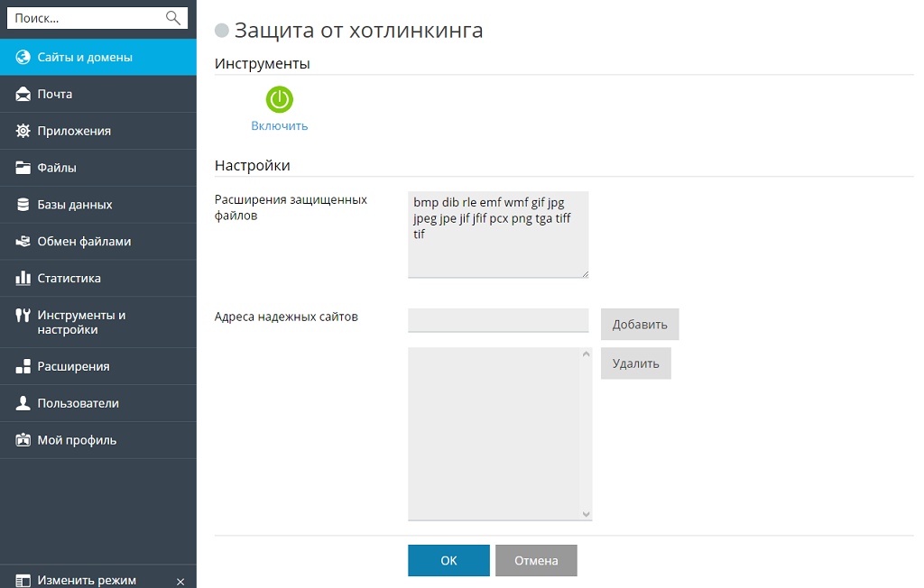Click the tools icon for Инструменты и настройки
Screen dimensions: 924x588
tap(23, 316)
